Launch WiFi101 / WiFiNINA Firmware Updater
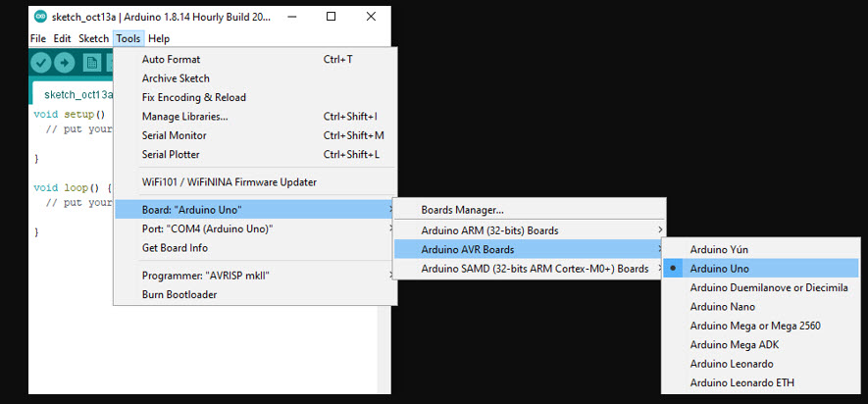This screenshot has width=868, height=404. pyautogui.click(x=255, y=181)
